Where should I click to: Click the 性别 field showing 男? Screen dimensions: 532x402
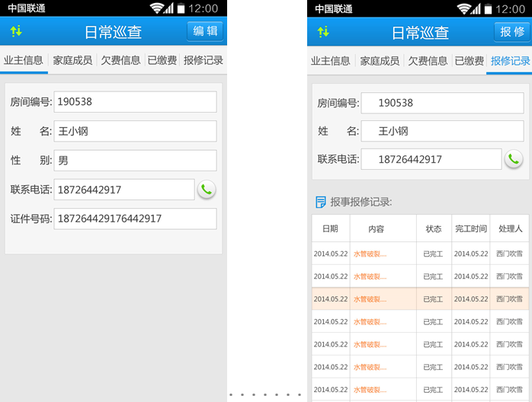coord(135,161)
